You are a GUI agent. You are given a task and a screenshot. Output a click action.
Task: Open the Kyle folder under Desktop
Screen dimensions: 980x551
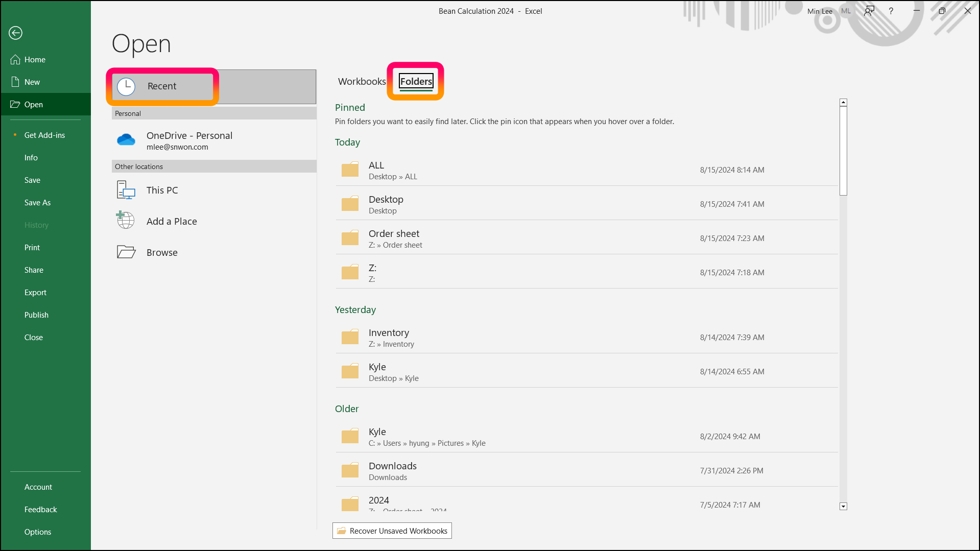[587, 372]
